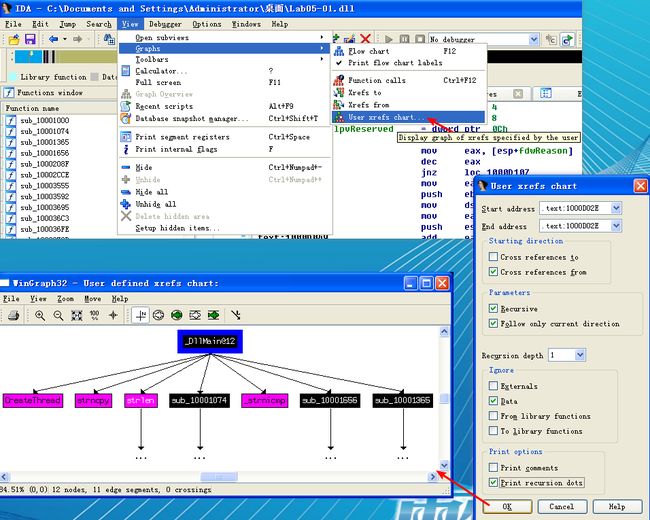The width and height of the screenshot is (650, 520).
Task: Choose Xrefs to in Graphs submenu
Action: (408, 92)
